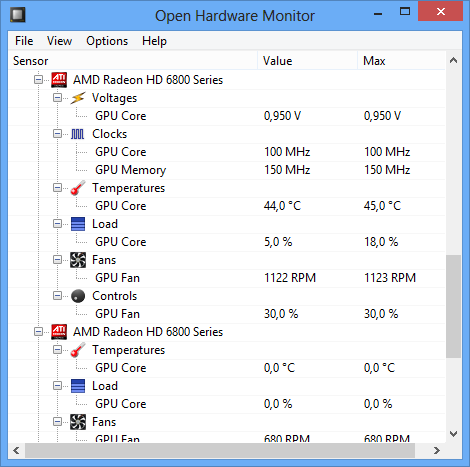Click the ATI icon of the first AMD Radeon HD 6800 Series
The image size is (470, 467).
(59, 80)
